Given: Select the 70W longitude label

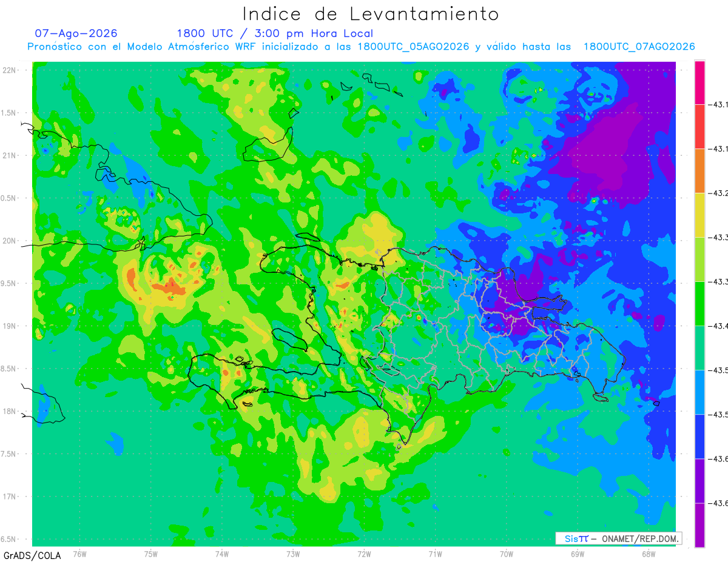Looking at the screenshot, I should [506, 554].
